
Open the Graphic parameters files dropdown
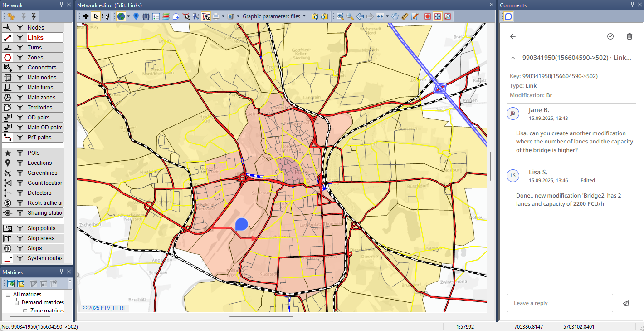274,16
